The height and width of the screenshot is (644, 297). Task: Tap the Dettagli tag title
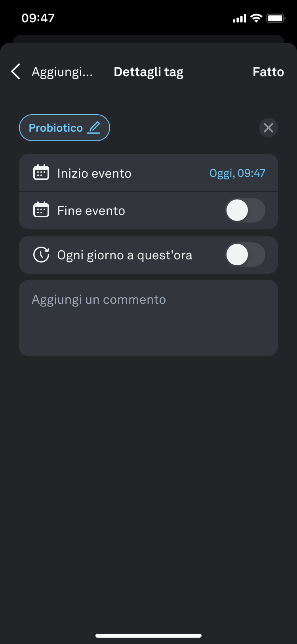[x=148, y=72]
